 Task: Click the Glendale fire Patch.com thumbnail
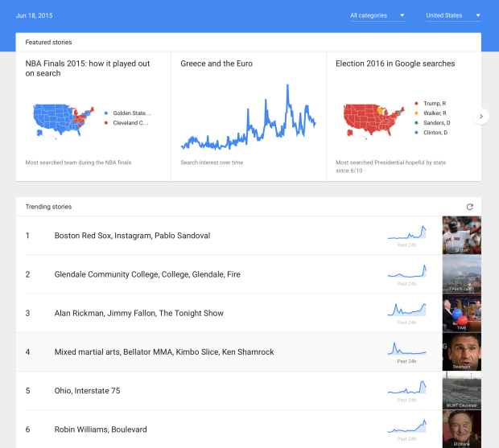[x=462, y=274]
